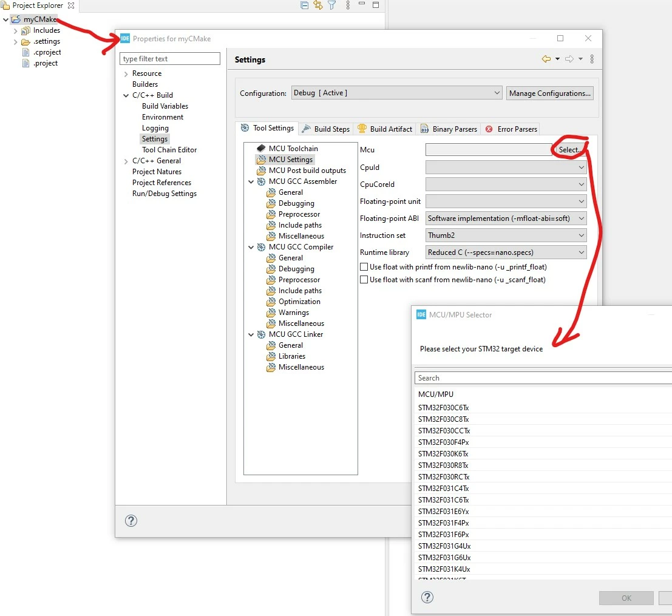Switch to Error Parsers tab
Viewport: 672px width, 616px height.
point(511,129)
